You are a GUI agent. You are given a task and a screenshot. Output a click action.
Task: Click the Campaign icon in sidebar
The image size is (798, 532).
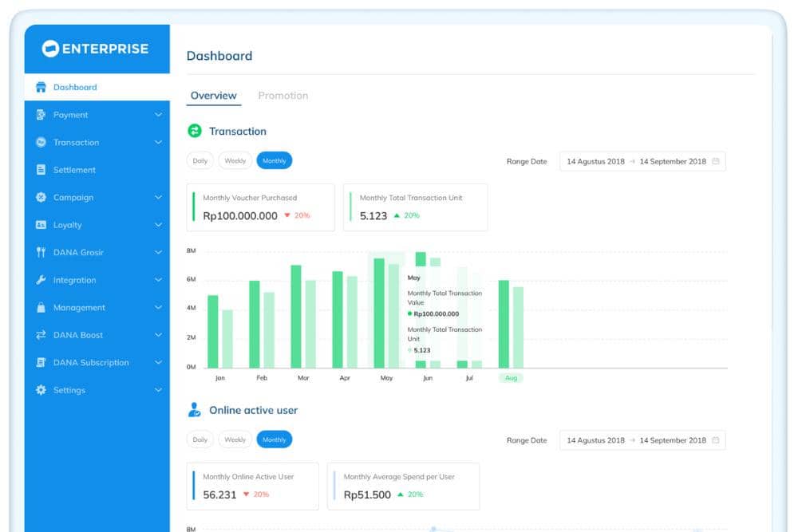pos(41,198)
